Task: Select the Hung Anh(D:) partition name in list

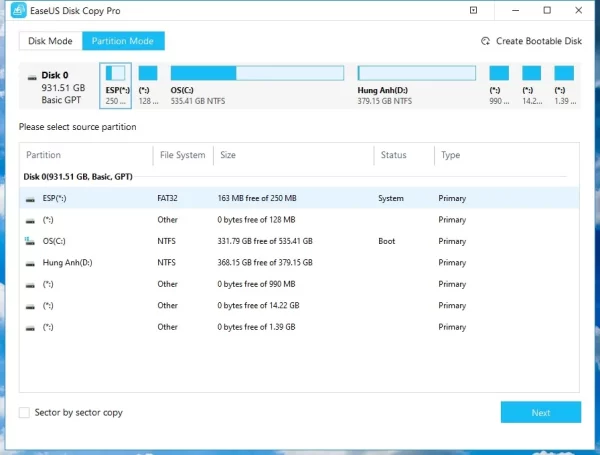Action: (x=67, y=263)
